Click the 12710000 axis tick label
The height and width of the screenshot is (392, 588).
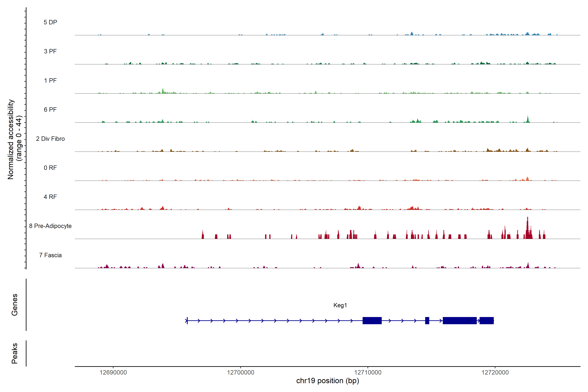click(x=368, y=372)
